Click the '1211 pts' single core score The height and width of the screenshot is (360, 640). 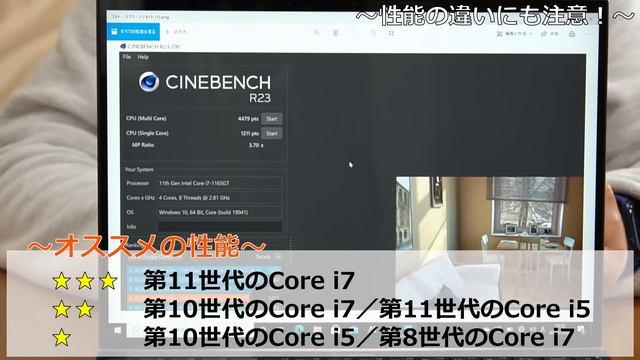[x=250, y=133]
